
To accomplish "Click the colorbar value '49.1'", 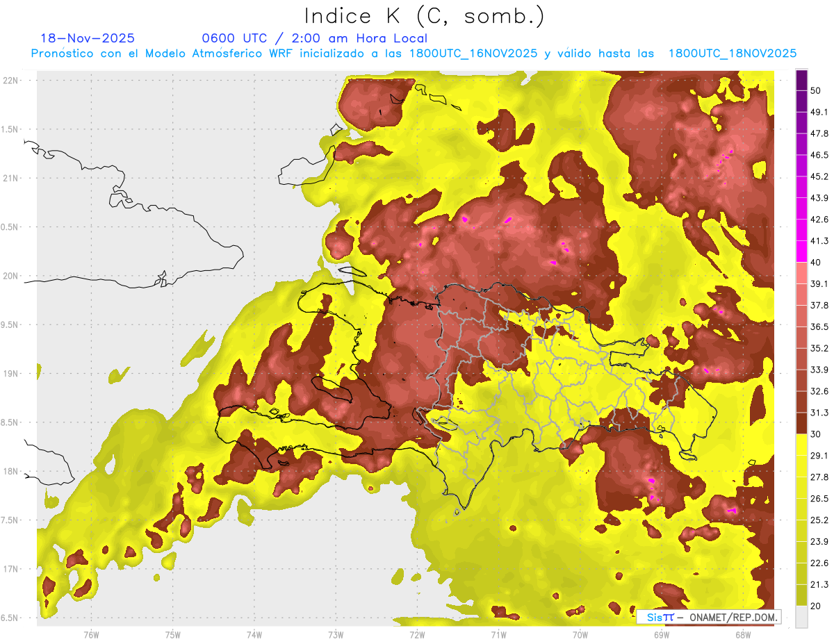I will tap(819, 112).
